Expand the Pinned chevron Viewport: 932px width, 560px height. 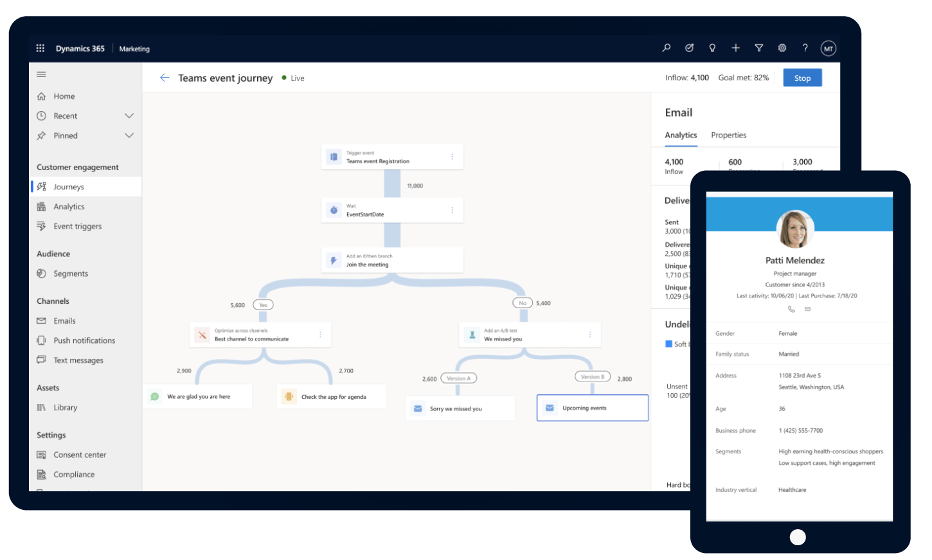click(x=129, y=136)
